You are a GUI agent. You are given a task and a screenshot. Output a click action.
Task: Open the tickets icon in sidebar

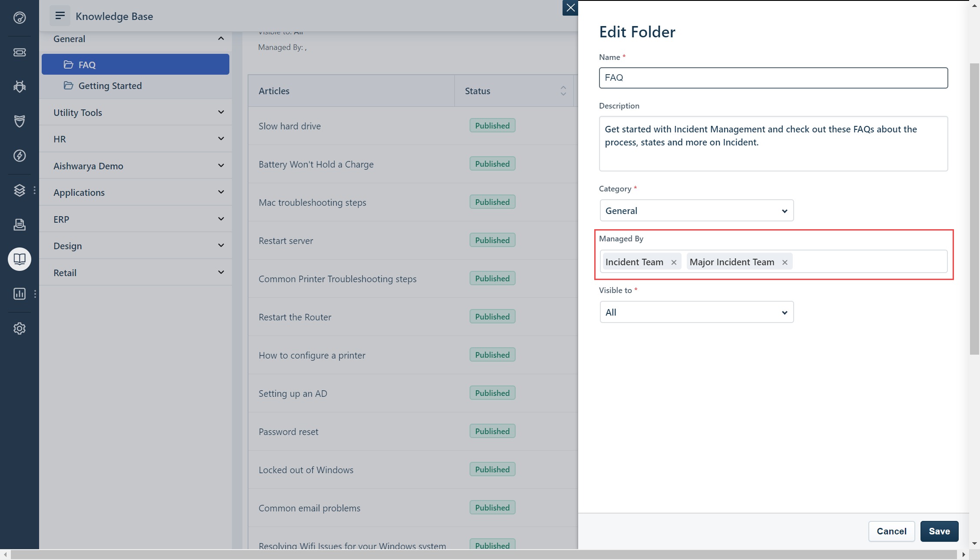point(20,53)
